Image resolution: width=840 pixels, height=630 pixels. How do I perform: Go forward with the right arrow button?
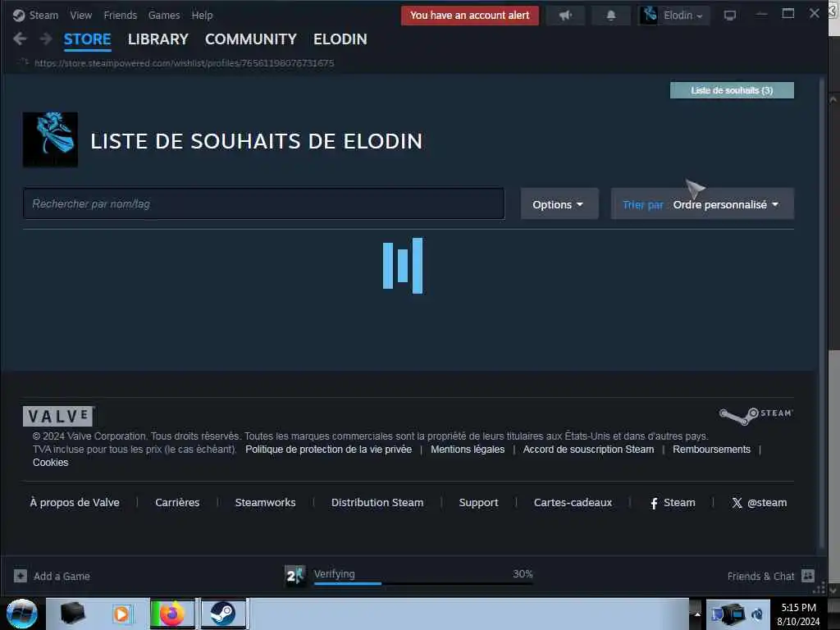[x=46, y=39]
